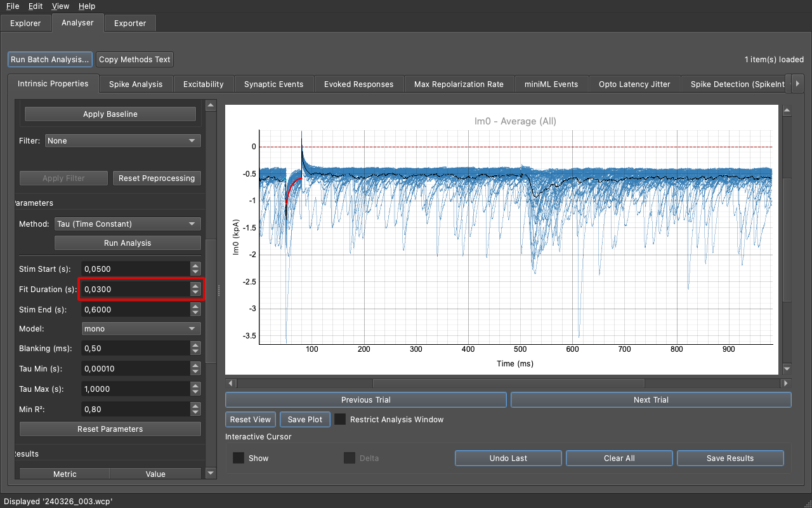Open the Opto Latency Jitter tab

[x=634, y=84]
